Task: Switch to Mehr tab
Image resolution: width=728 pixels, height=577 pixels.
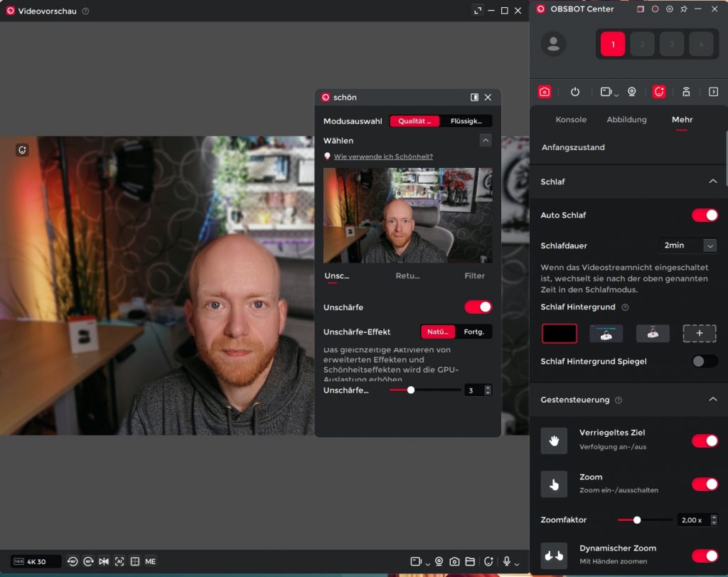Action: [682, 120]
